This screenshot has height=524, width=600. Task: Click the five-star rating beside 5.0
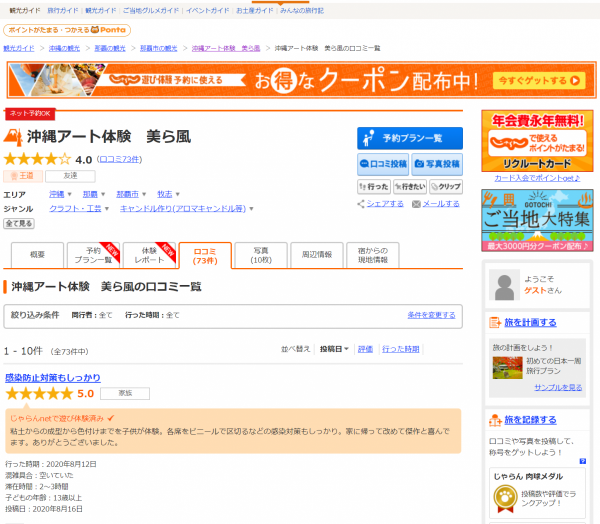[39, 393]
